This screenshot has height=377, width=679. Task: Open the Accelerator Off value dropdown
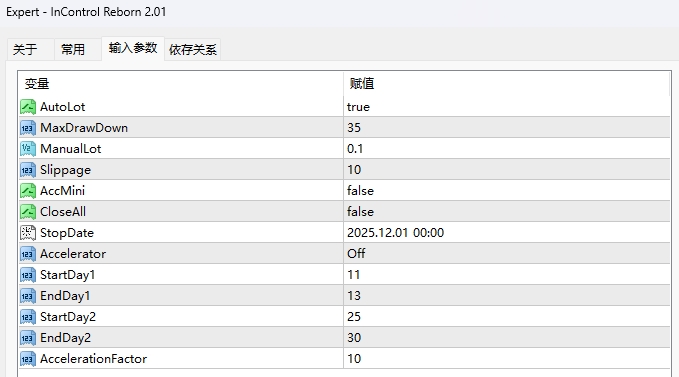(x=506, y=254)
